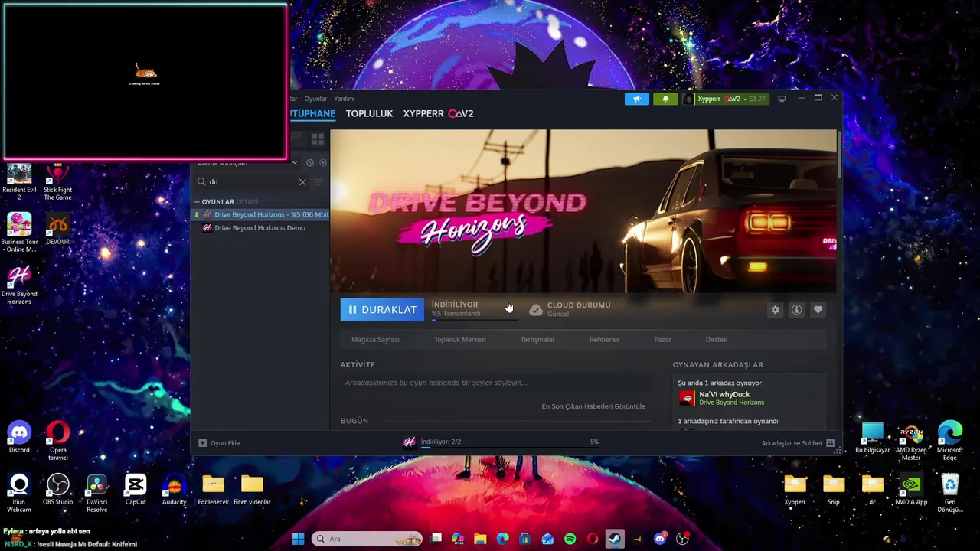Open Tartışmalar tab
This screenshot has height=551, width=980.
click(x=537, y=340)
